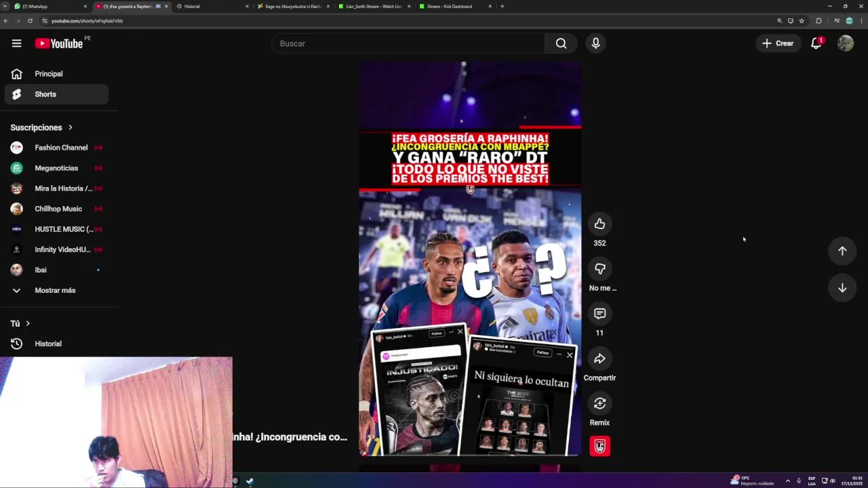This screenshot has height=488, width=868.
Task: Open Principal in the sidebar
Action: click(56, 74)
